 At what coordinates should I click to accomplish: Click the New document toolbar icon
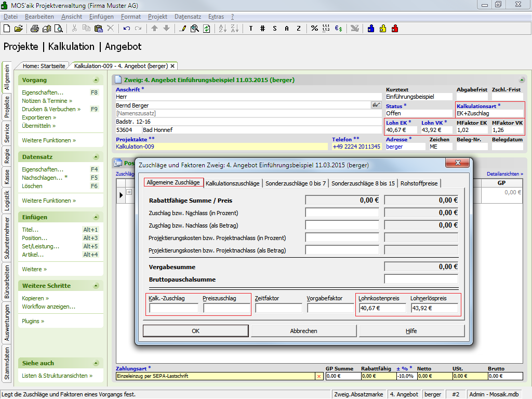(x=7, y=29)
